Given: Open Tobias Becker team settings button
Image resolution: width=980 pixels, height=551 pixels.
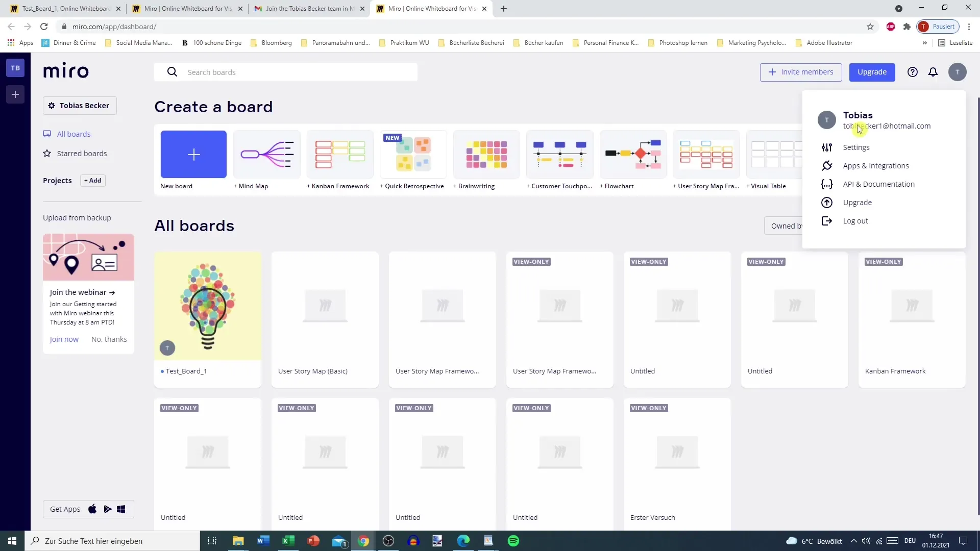Looking at the screenshot, I should click(x=80, y=106).
